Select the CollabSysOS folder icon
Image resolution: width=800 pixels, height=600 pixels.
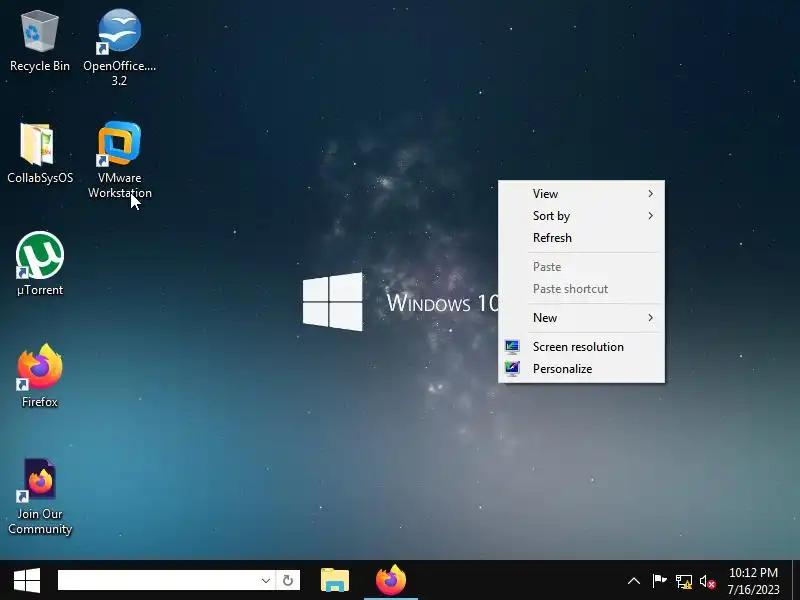coord(40,153)
